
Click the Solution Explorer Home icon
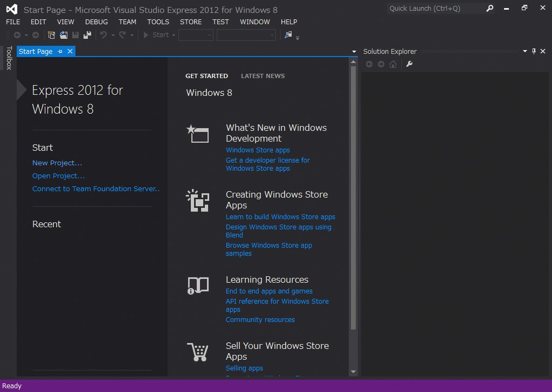point(393,64)
